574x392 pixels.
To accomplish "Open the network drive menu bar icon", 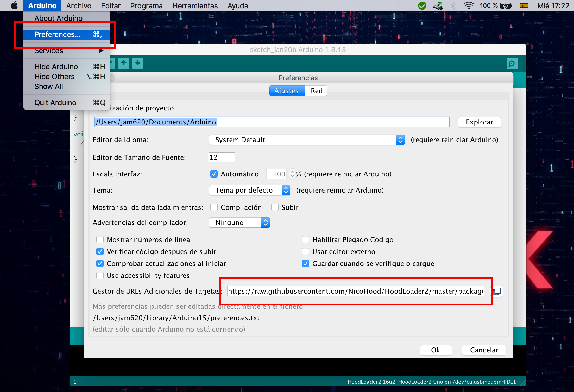I will (438, 6).
